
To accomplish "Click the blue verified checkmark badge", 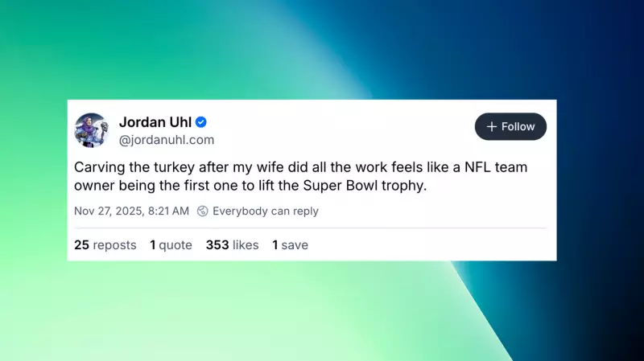I will click(x=201, y=122).
